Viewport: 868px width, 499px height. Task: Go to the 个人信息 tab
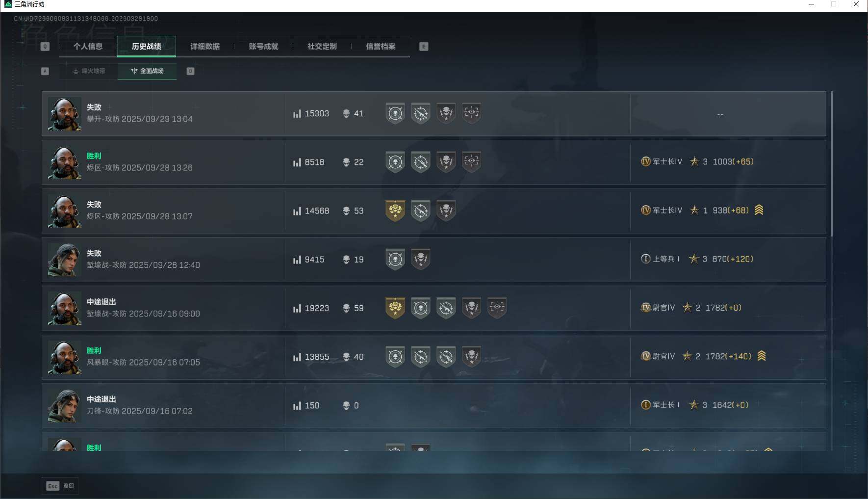tap(88, 47)
